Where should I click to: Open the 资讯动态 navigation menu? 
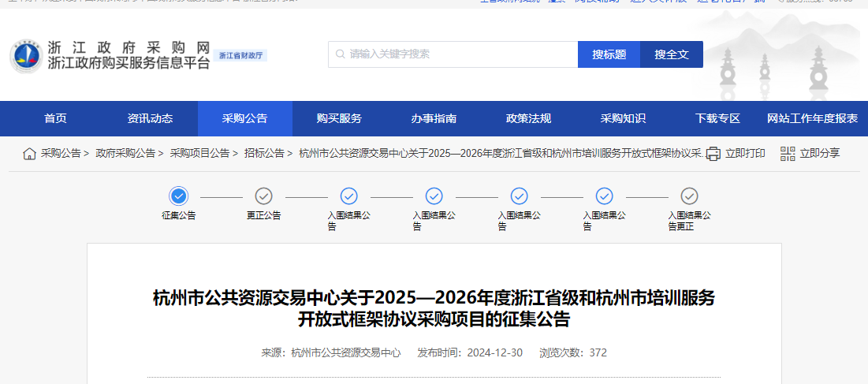150,119
